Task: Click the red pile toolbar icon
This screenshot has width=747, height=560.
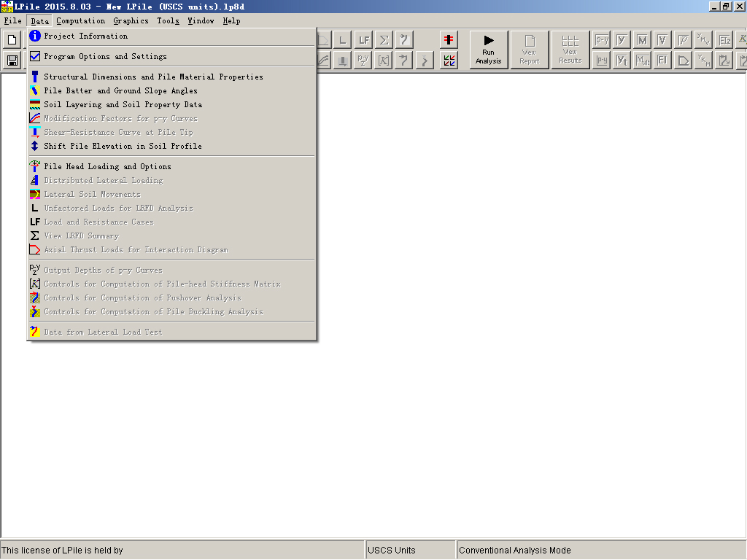Action: click(449, 40)
